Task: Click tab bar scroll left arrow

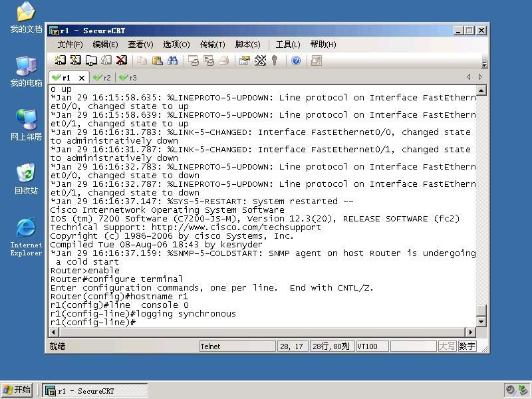Action: 469,77
